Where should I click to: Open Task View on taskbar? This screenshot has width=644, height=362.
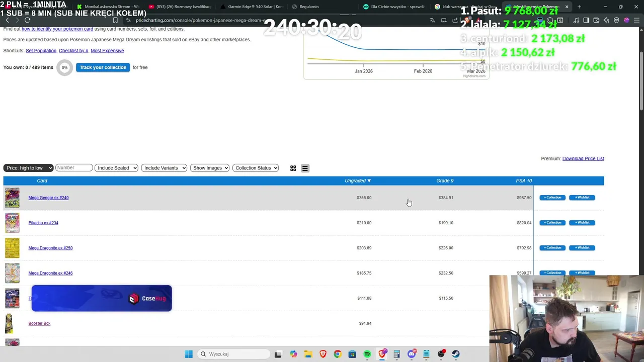[278, 354]
